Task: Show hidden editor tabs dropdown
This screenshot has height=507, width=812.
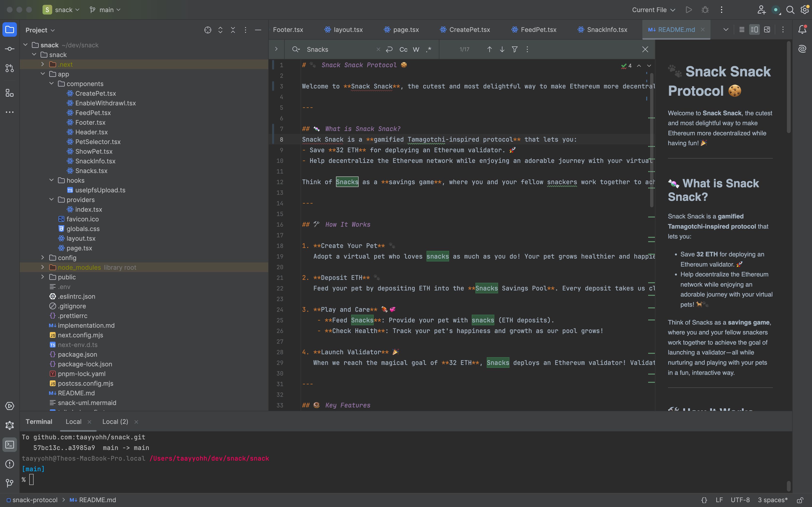Action: click(x=726, y=29)
